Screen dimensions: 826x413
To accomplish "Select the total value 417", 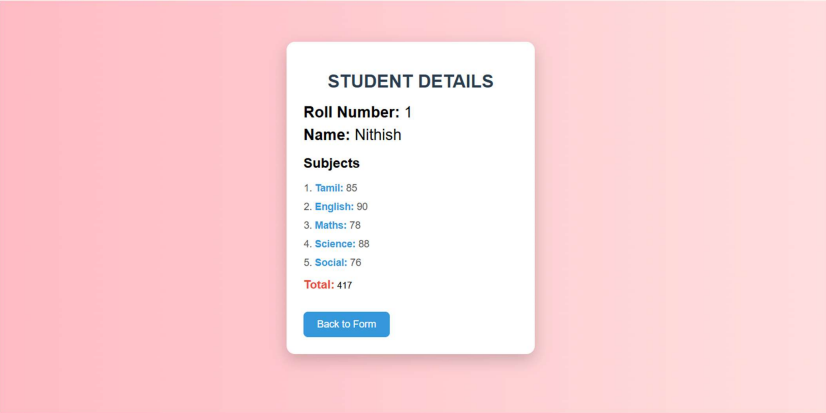I will pos(344,286).
